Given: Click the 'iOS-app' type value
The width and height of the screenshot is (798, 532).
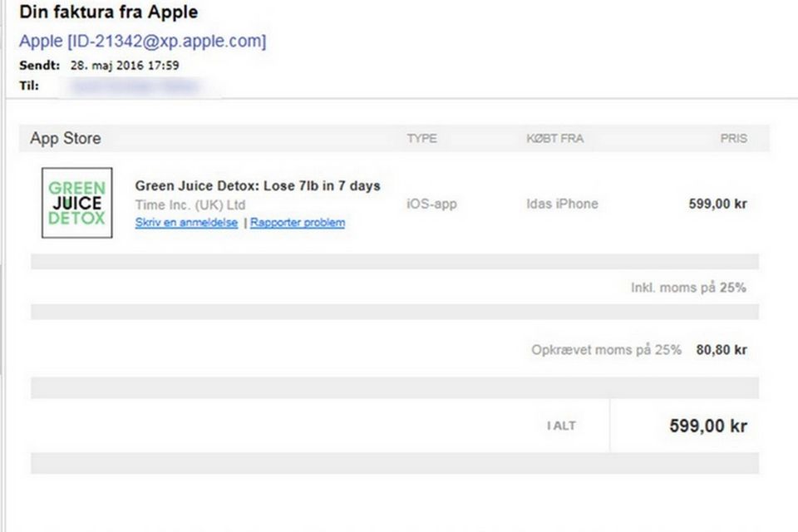Looking at the screenshot, I should 431,204.
